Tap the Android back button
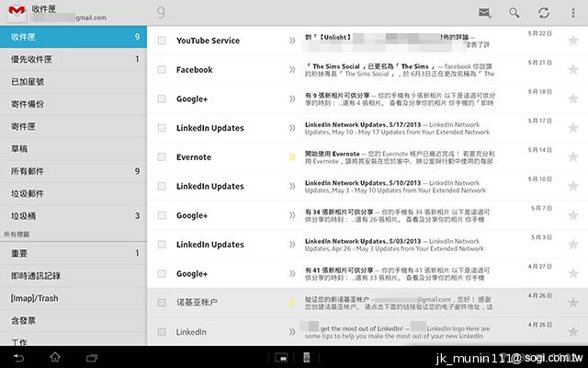 click(x=18, y=358)
